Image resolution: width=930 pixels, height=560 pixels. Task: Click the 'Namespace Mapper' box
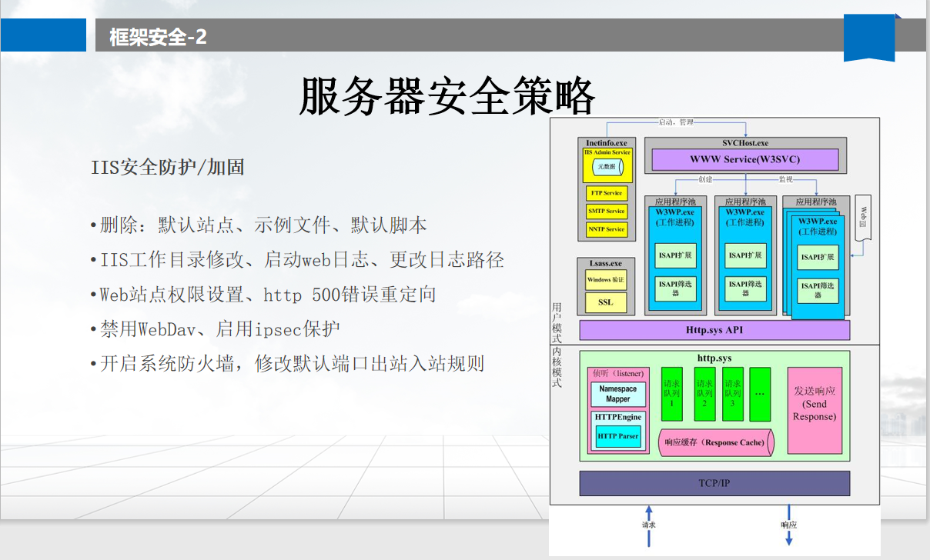pos(618,394)
